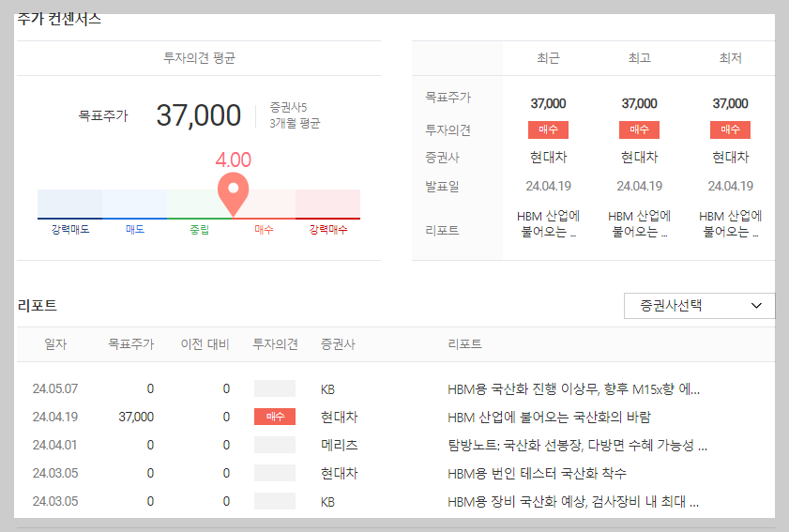Click the 목표주가 column header in report table

pos(130,344)
